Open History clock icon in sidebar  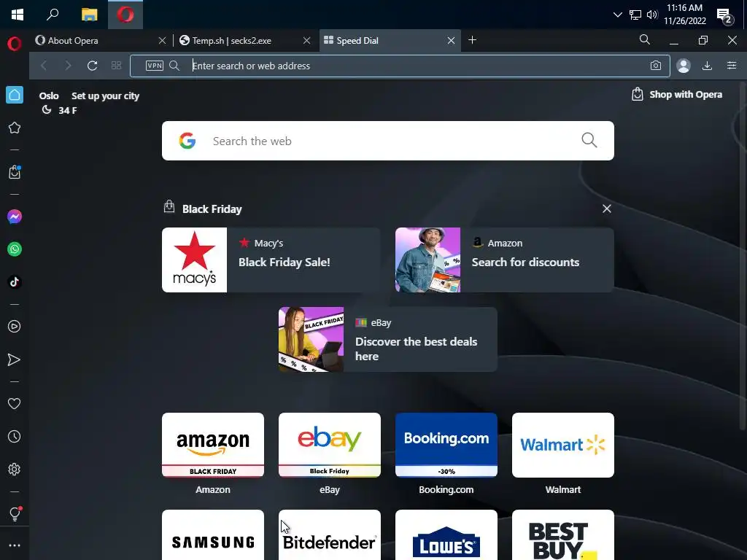click(x=15, y=436)
